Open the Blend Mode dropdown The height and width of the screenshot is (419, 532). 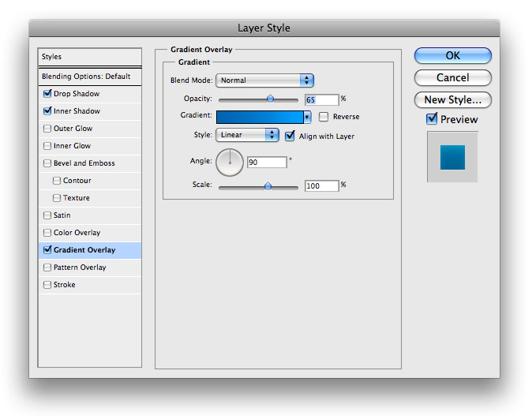pos(264,80)
